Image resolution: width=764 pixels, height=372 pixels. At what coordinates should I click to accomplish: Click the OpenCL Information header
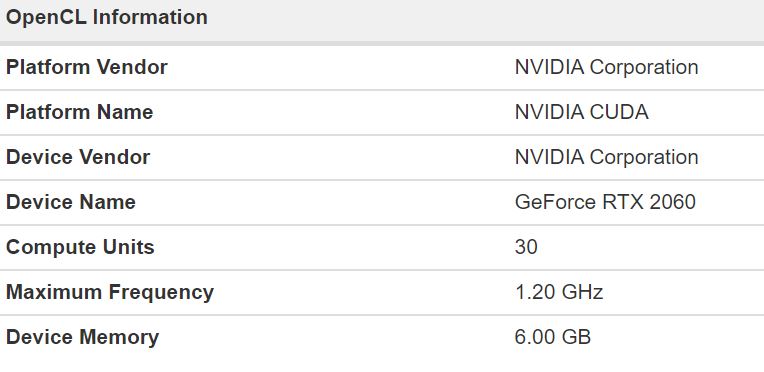click(107, 17)
